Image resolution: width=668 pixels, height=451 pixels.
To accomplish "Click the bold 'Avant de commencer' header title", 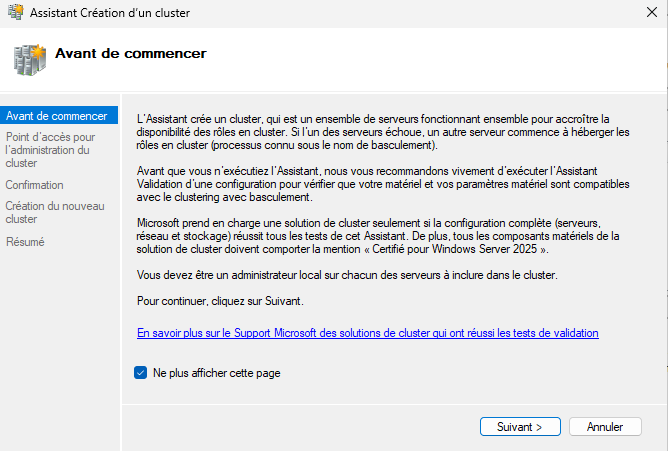I will pos(131,53).
